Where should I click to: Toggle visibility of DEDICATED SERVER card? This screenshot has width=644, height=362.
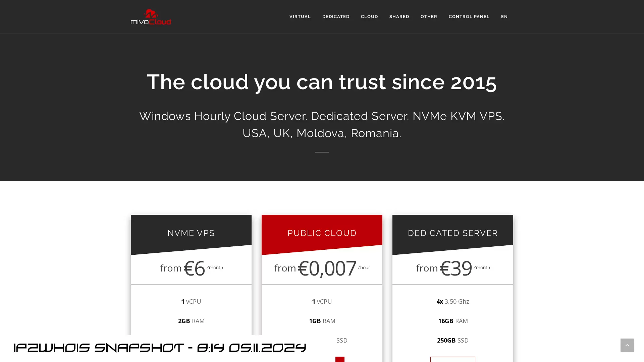(x=453, y=233)
